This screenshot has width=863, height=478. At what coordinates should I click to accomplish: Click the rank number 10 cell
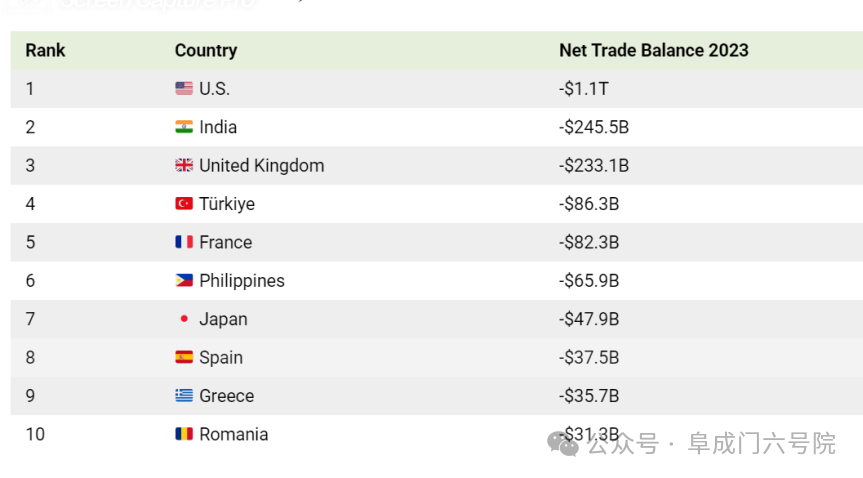pos(35,434)
